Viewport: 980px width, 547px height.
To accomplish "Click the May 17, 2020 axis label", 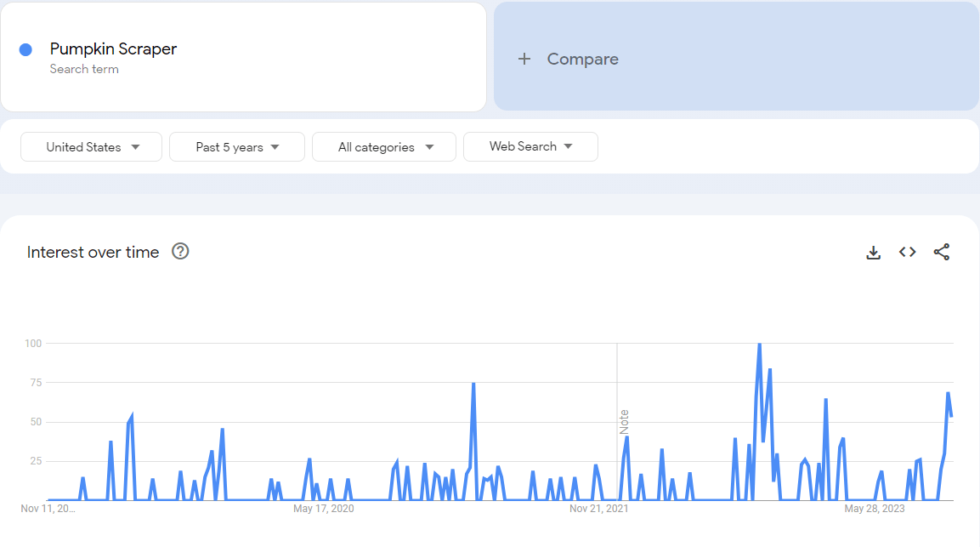I will 323,509.
